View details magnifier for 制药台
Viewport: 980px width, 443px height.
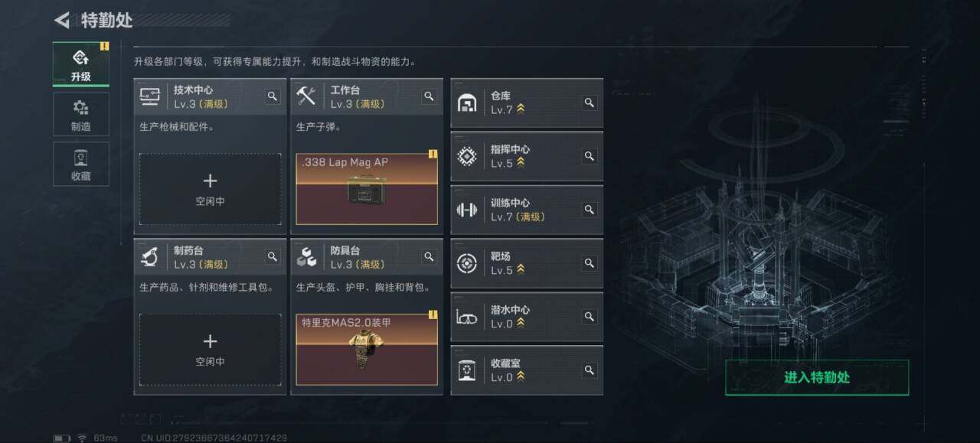(x=273, y=257)
